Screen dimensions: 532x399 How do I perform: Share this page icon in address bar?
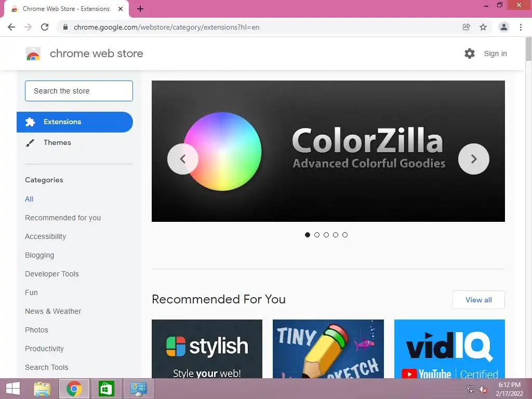[467, 27]
